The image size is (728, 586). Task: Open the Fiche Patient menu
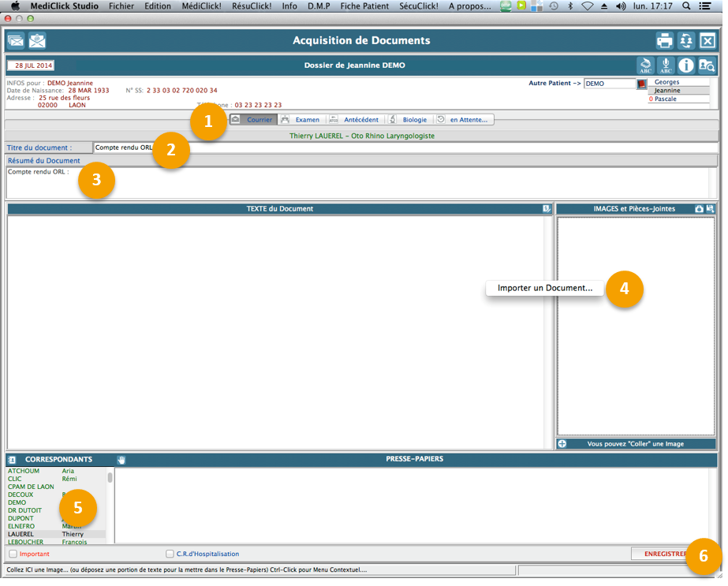(364, 6)
